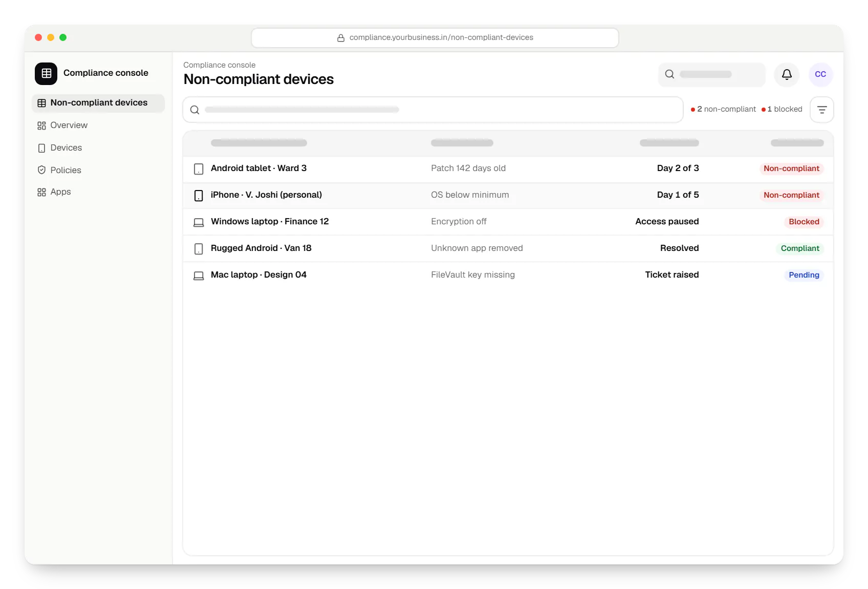Click the 1 blocked counter
The height and width of the screenshot is (589, 868).
pos(782,109)
